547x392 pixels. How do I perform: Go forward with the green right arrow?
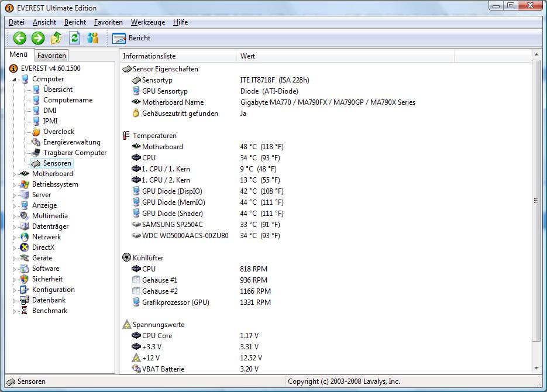[38, 38]
